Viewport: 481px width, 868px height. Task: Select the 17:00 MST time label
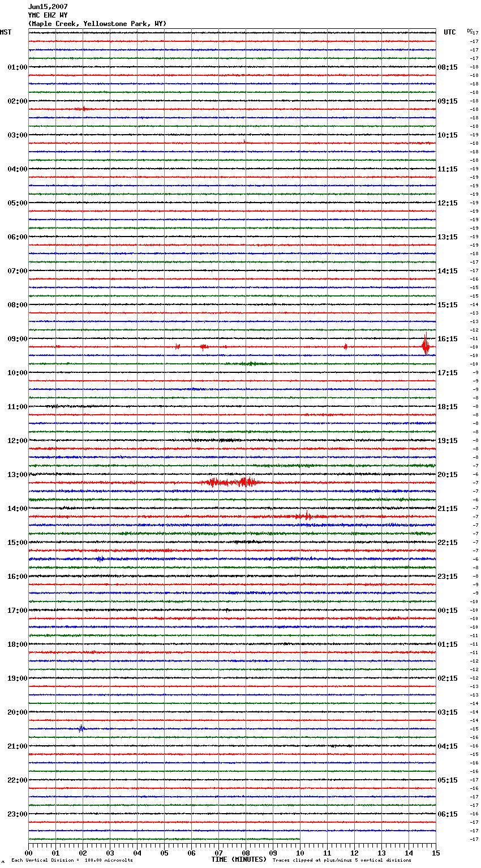click(18, 611)
